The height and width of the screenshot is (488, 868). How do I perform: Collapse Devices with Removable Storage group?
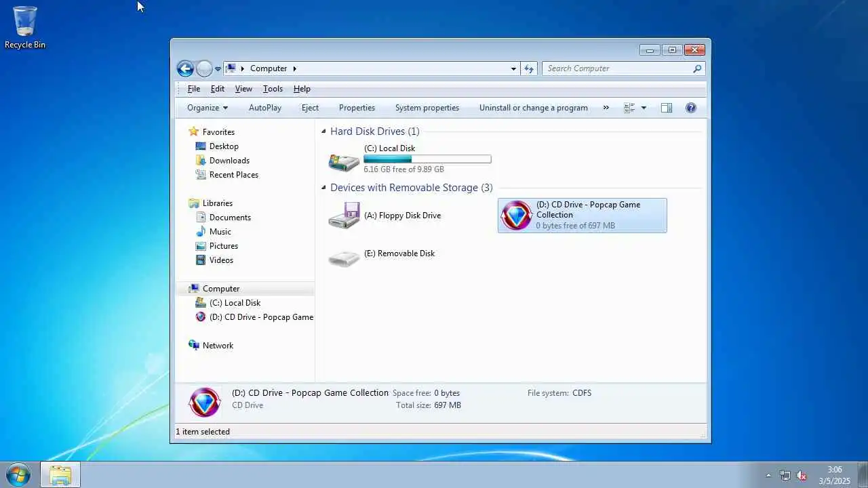(323, 188)
